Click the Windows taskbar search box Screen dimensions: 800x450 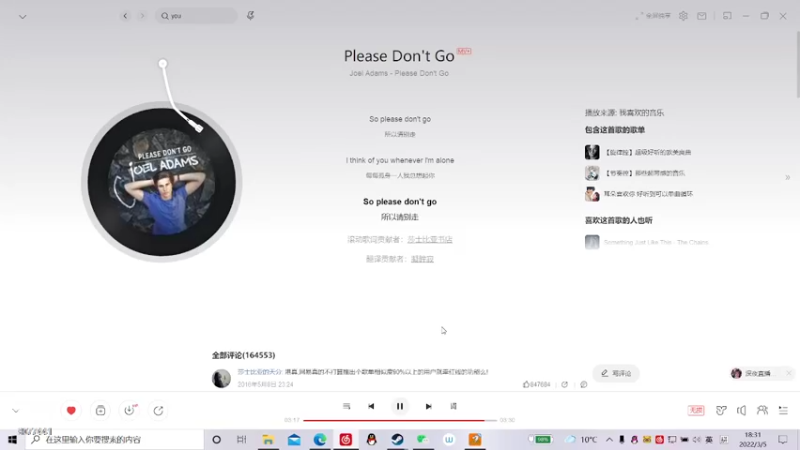pos(115,439)
